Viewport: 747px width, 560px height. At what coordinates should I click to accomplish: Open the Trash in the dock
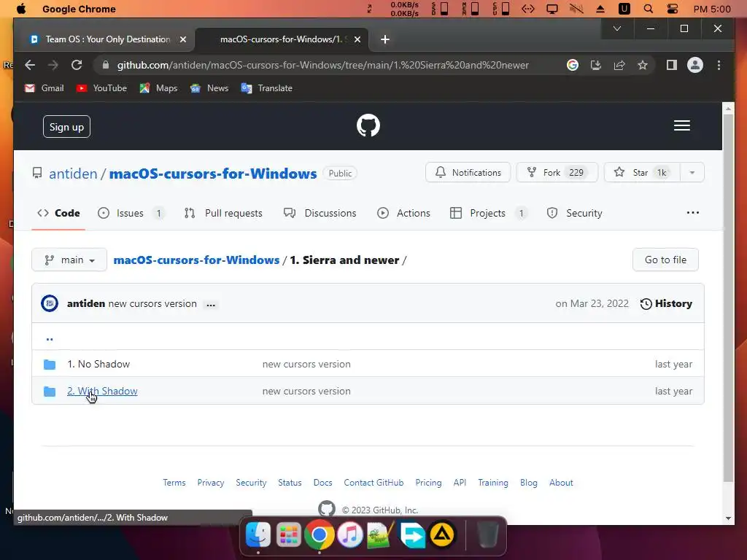(x=488, y=534)
